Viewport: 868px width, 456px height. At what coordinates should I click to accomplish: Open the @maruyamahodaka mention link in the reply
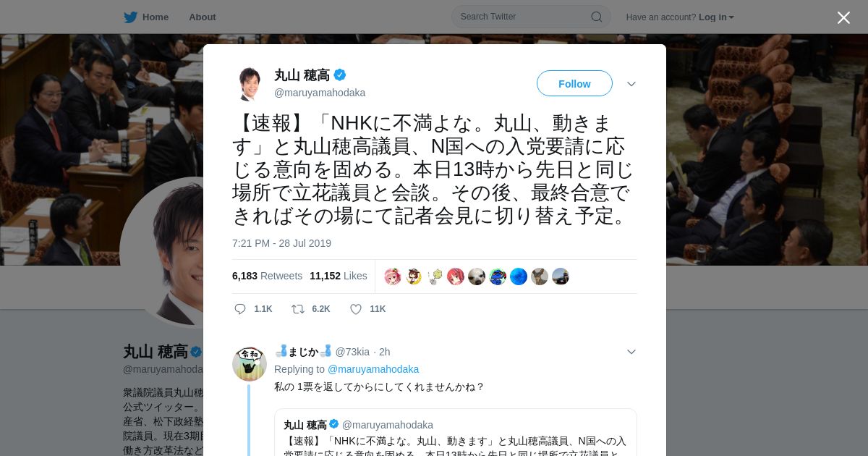point(373,369)
